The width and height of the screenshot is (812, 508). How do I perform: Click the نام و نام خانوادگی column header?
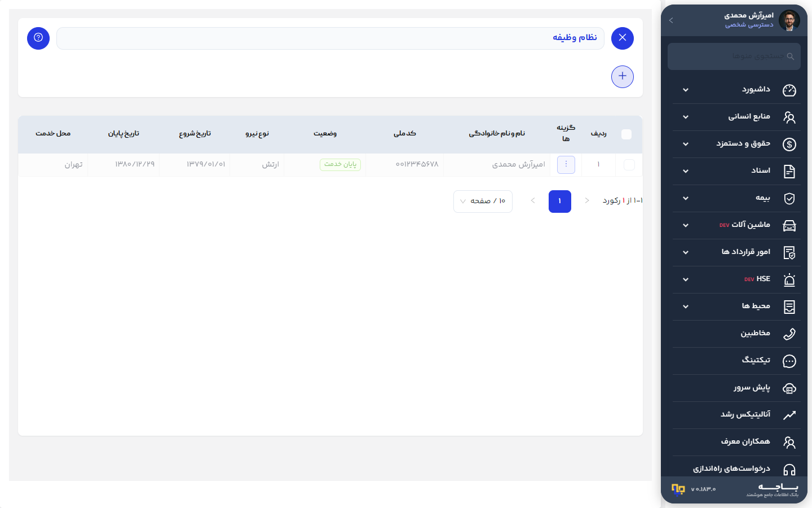(497, 134)
